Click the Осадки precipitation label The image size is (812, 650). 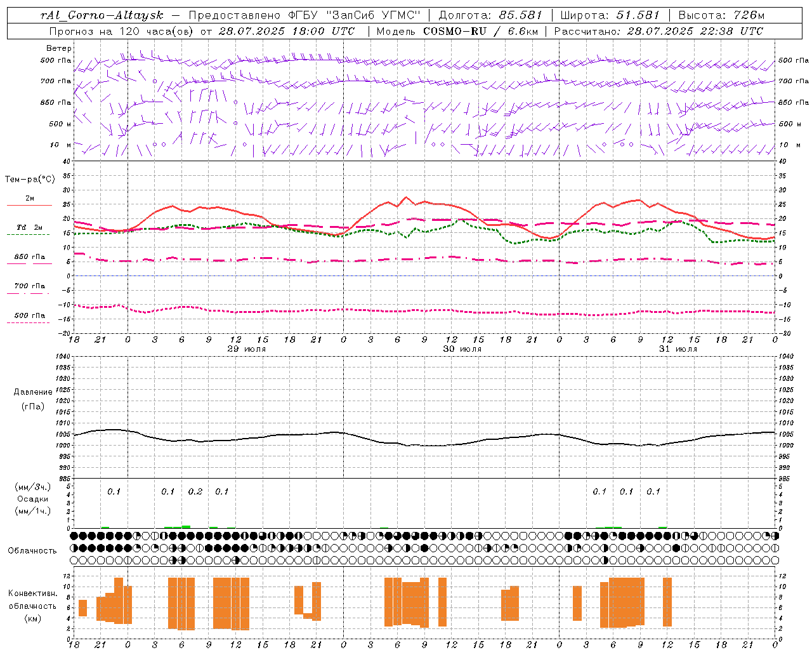click(x=32, y=499)
